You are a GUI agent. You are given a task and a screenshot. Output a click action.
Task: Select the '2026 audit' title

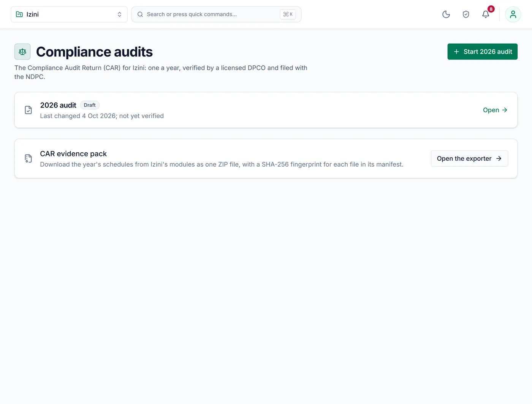[58, 105]
